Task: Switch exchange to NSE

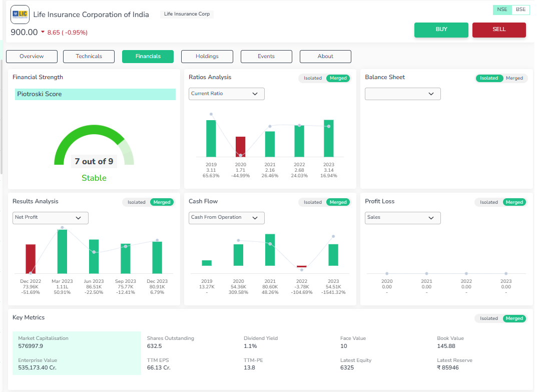Action: [502, 10]
